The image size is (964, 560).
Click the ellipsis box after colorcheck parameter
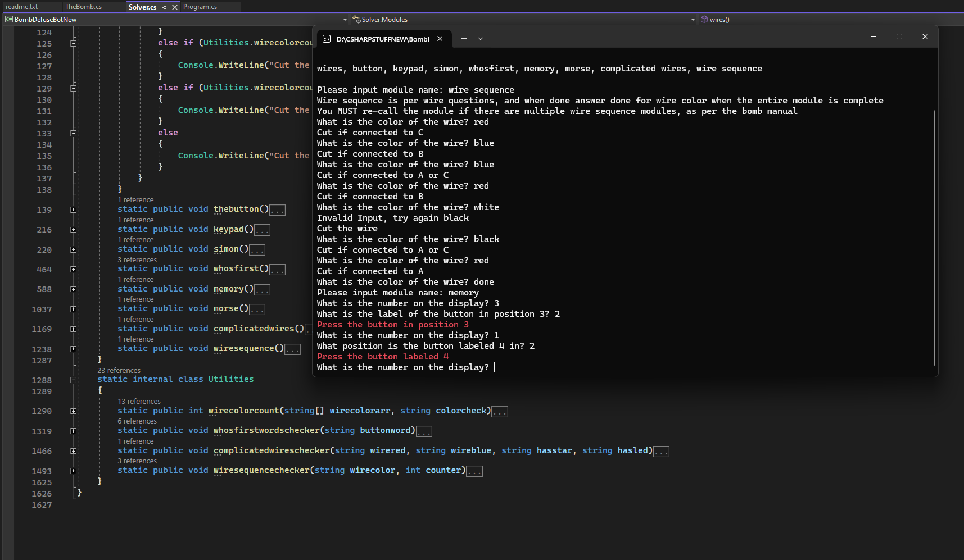(500, 412)
